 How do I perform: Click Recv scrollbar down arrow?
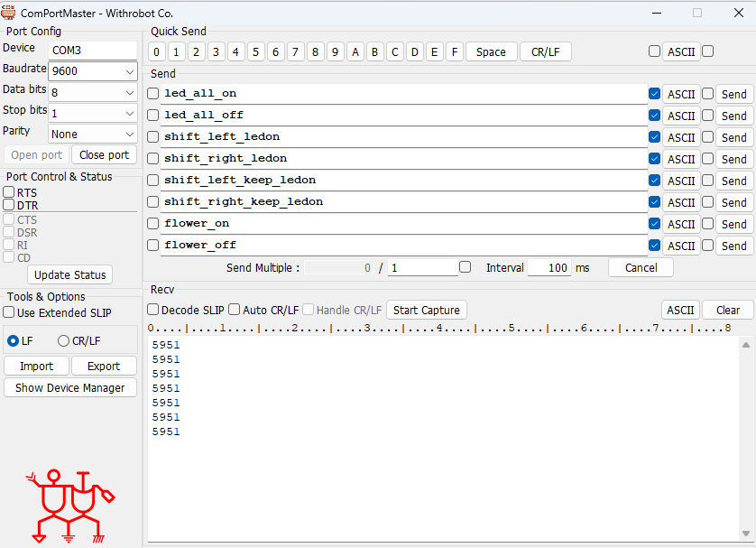pyautogui.click(x=746, y=534)
